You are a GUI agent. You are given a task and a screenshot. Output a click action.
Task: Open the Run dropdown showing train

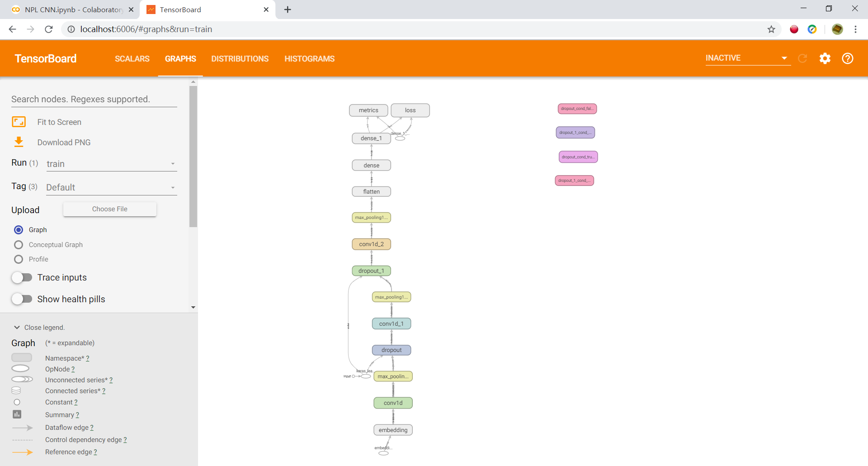[111, 164]
